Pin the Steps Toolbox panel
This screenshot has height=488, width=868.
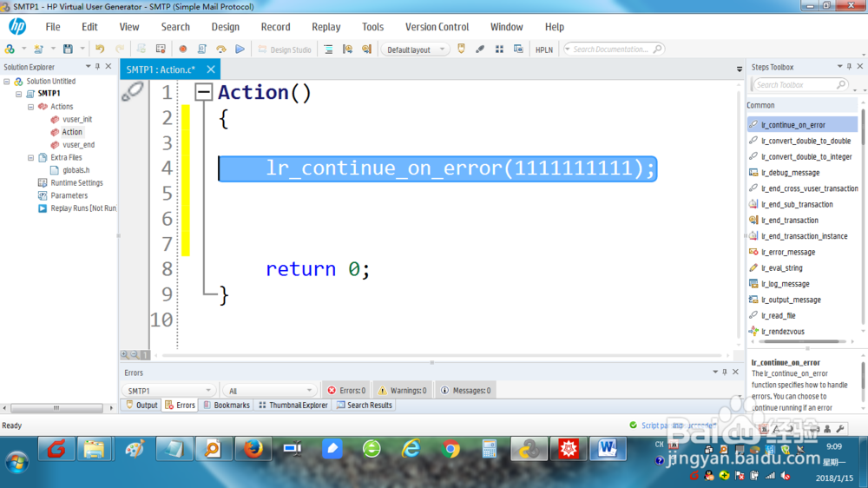click(849, 67)
